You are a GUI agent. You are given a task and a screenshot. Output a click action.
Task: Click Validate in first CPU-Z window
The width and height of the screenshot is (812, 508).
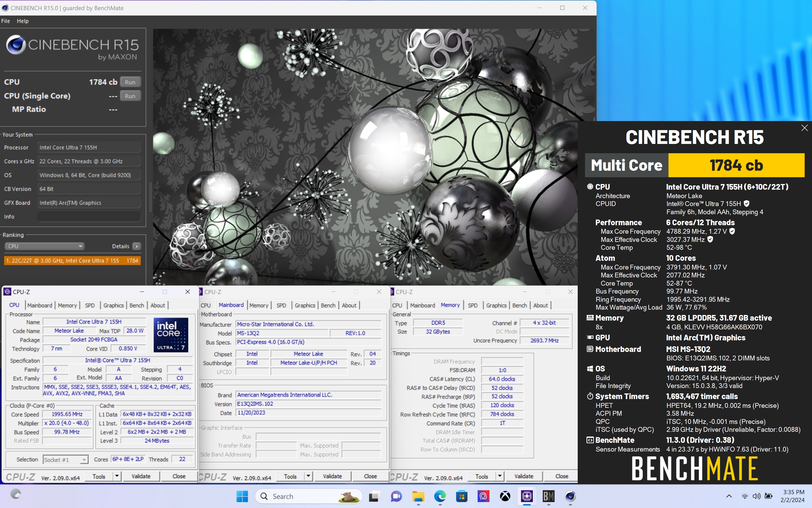coord(141,476)
